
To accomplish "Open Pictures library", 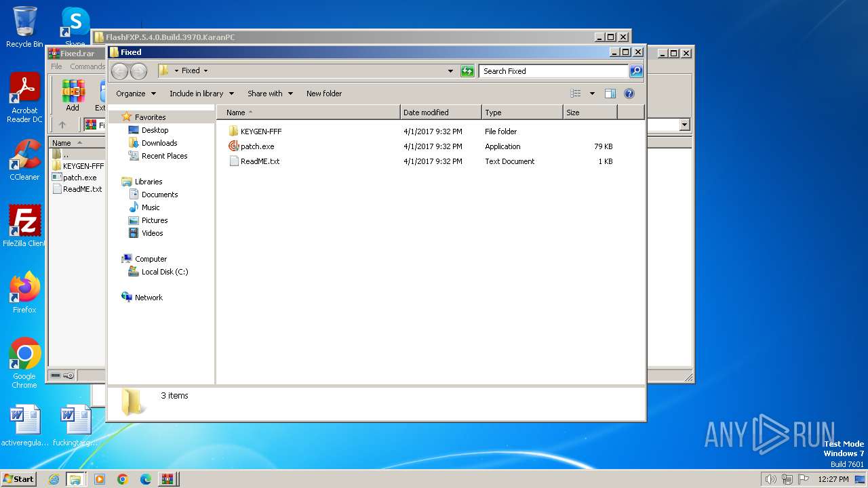I will [x=155, y=220].
